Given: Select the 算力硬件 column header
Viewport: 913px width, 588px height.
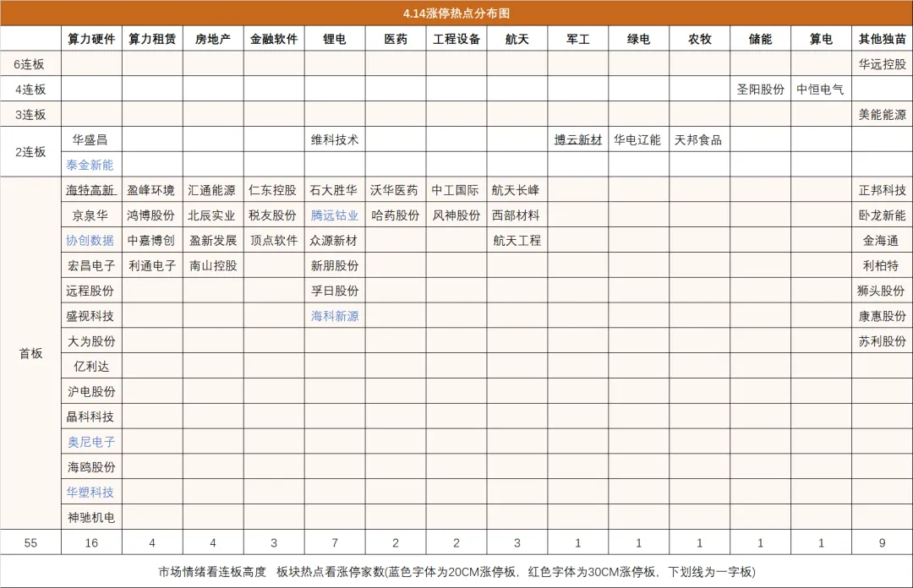Looking at the screenshot, I should [x=91, y=39].
